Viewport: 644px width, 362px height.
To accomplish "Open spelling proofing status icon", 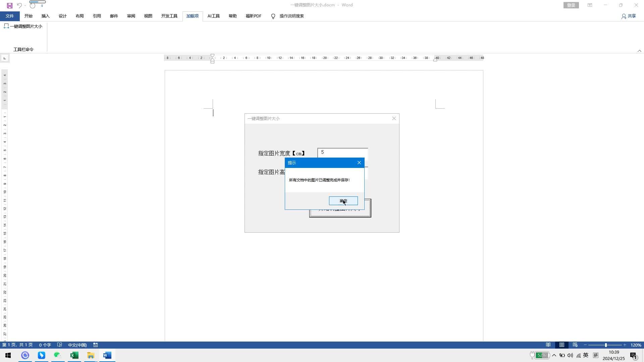I will 60,345.
